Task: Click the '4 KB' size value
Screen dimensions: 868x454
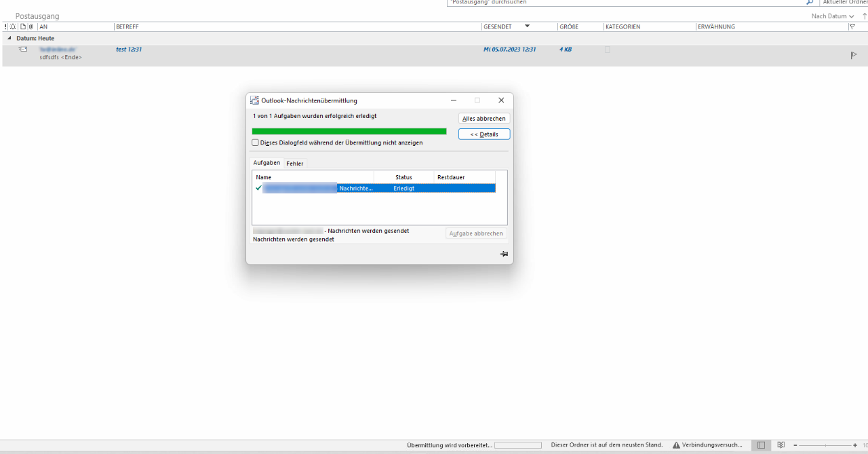Action: (x=566, y=50)
